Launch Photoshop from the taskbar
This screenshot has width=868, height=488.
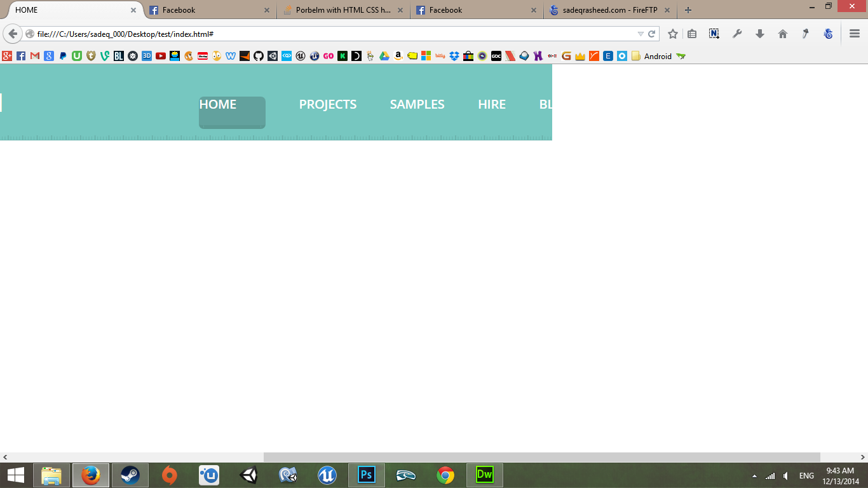365,475
